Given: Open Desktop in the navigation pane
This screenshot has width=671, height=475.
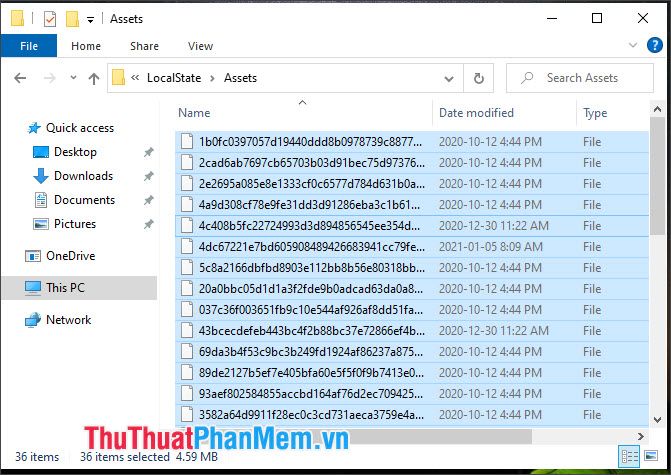Looking at the screenshot, I should [x=75, y=152].
